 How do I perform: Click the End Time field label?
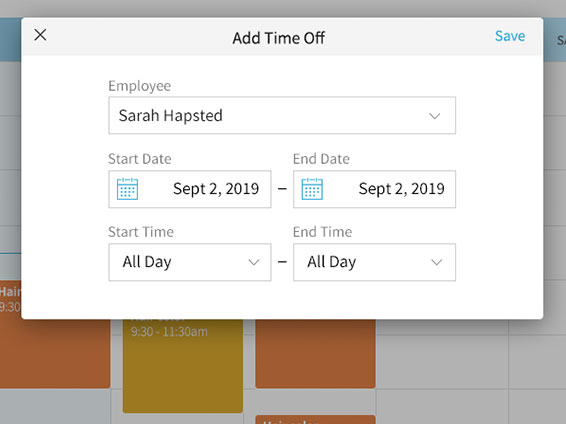tap(322, 232)
